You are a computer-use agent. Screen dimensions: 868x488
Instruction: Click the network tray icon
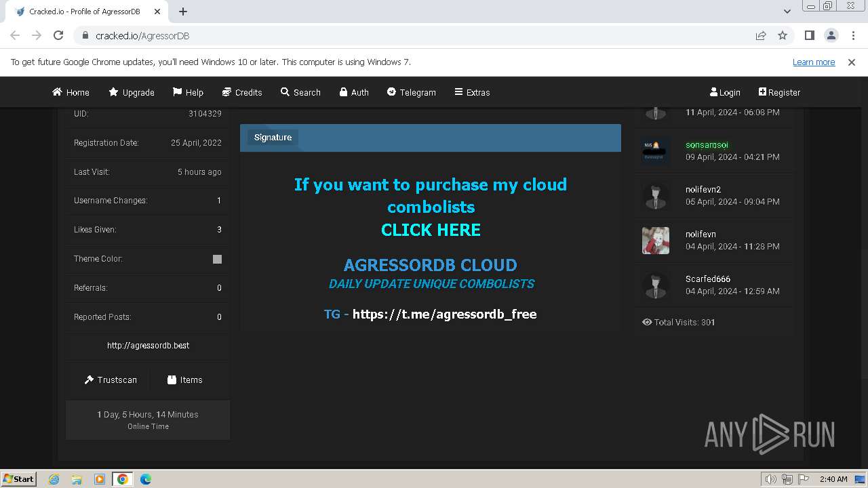[788, 479]
